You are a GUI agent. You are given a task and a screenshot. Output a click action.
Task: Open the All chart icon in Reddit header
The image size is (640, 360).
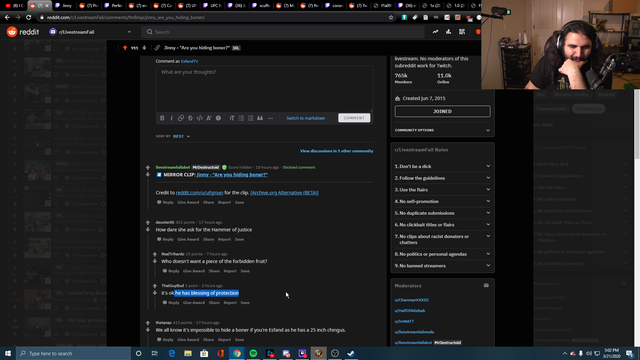[x=448, y=32]
